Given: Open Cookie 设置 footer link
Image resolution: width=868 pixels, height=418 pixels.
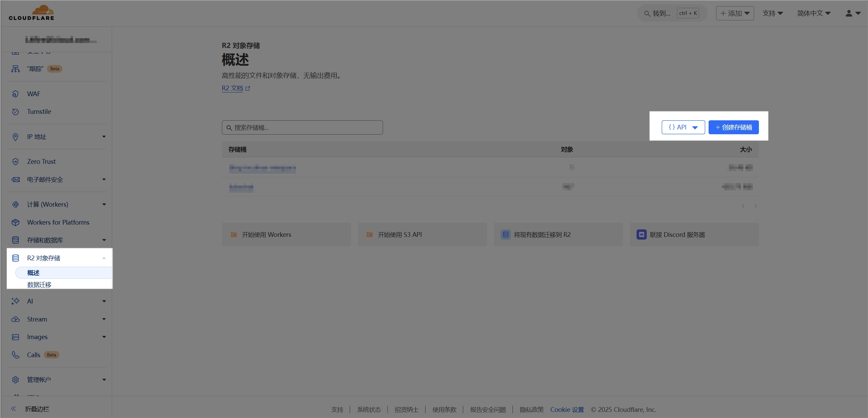Looking at the screenshot, I should [x=567, y=410].
